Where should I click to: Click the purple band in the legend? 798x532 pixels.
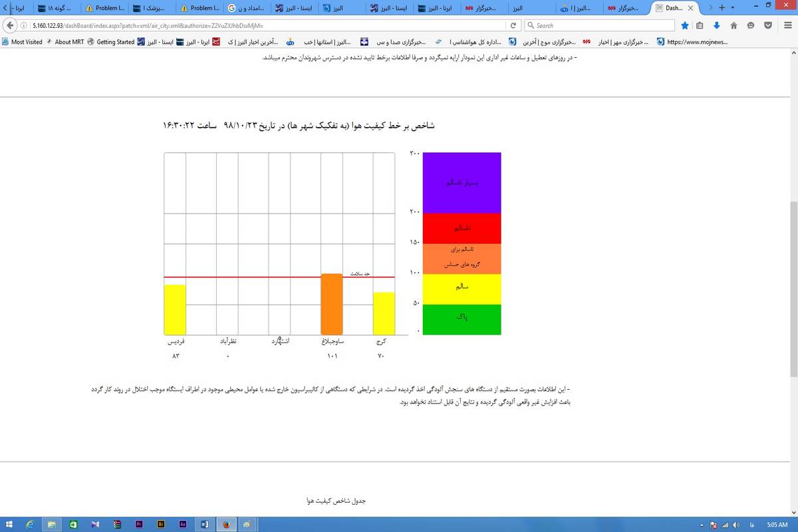(x=462, y=182)
